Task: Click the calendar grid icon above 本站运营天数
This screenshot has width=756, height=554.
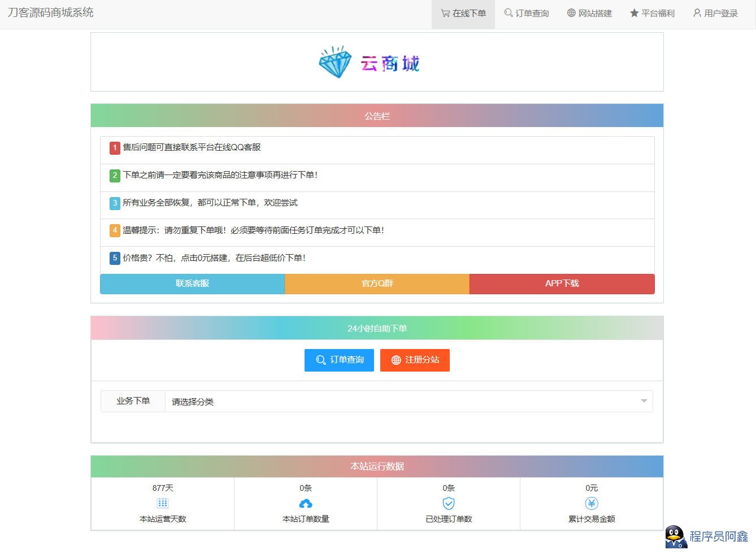Action: pyautogui.click(x=163, y=503)
